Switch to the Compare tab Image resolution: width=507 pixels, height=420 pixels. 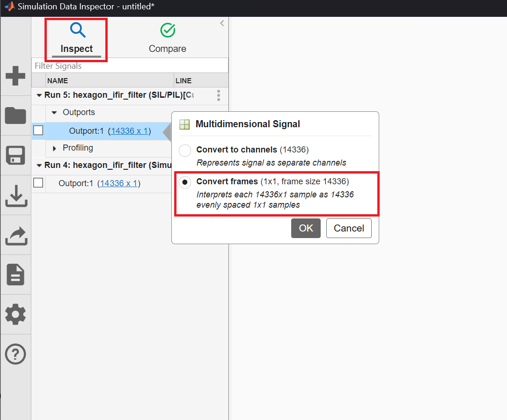click(x=167, y=39)
